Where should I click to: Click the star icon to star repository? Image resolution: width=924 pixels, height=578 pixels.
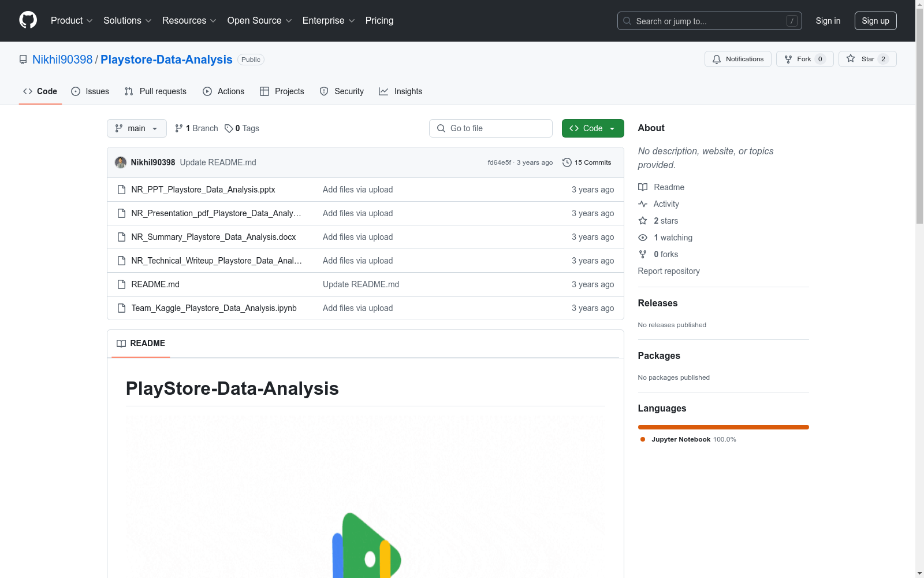click(851, 58)
